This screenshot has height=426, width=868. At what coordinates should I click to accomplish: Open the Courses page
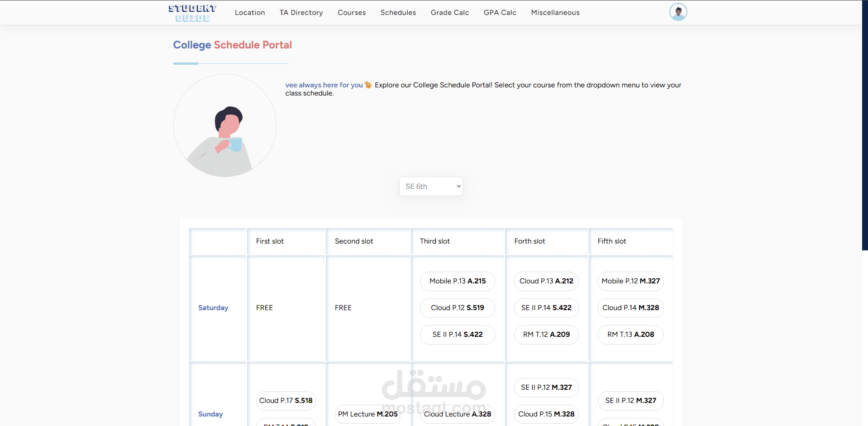tap(352, 13)
